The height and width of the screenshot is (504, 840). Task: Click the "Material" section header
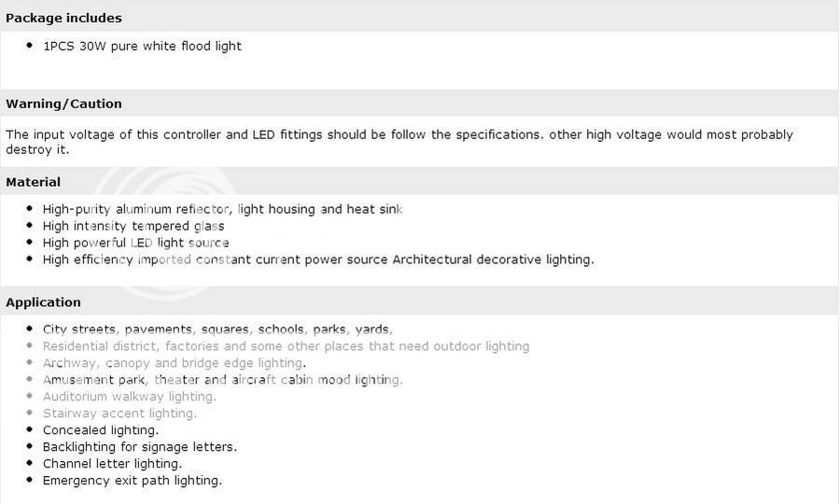[34, 182]
